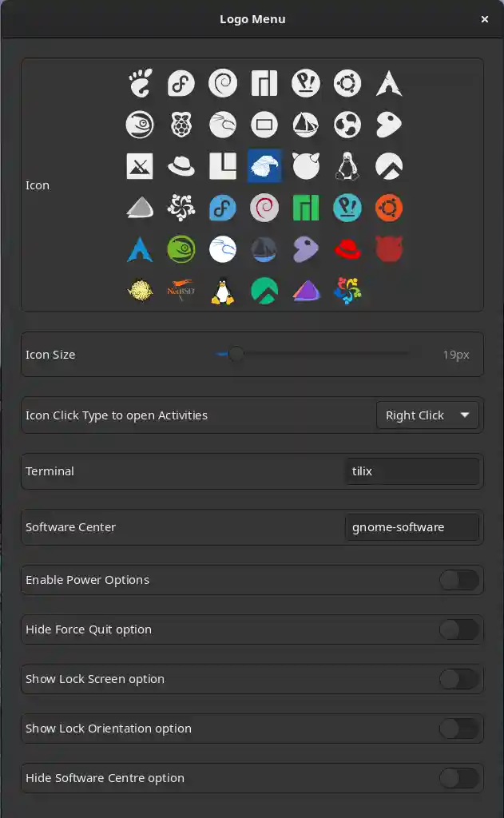Select the red Red Hat logo
Image resolution: width=504 pixels, height=818 pixels.
347,250
